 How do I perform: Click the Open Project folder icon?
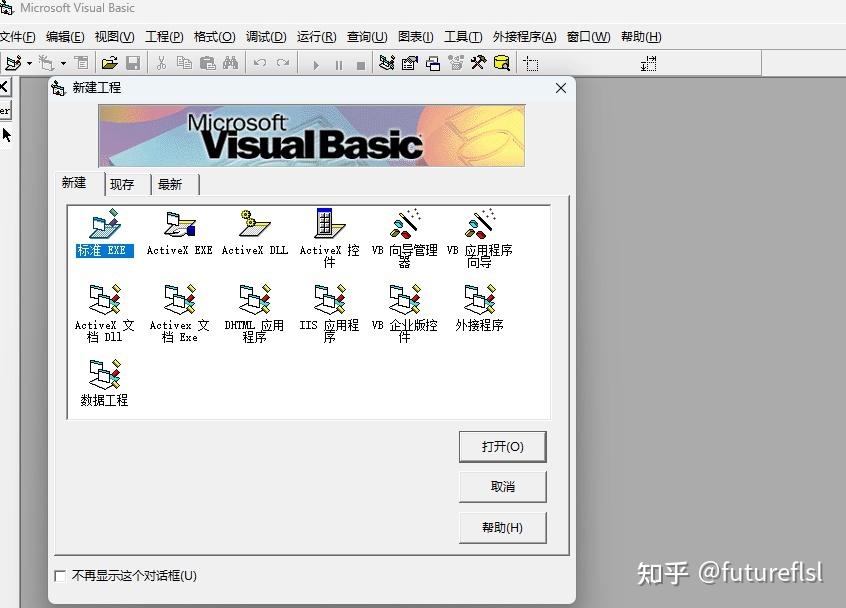pos(110,63)
